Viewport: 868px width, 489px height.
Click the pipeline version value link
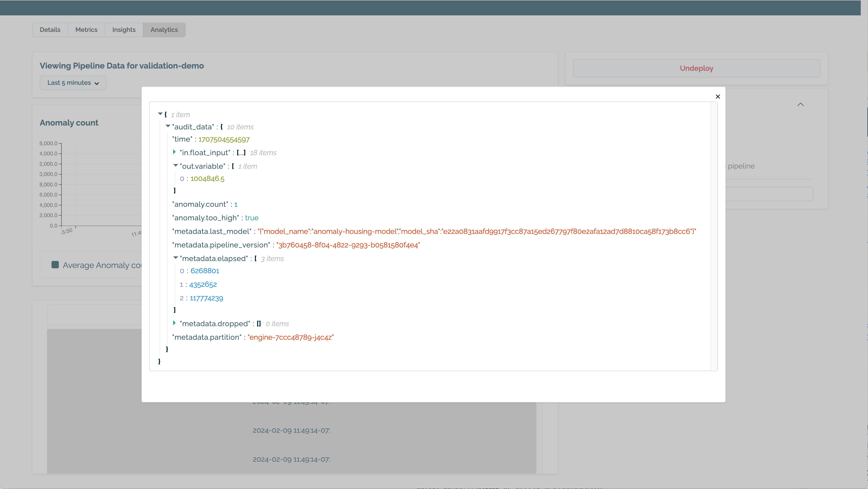coord(348,245)
